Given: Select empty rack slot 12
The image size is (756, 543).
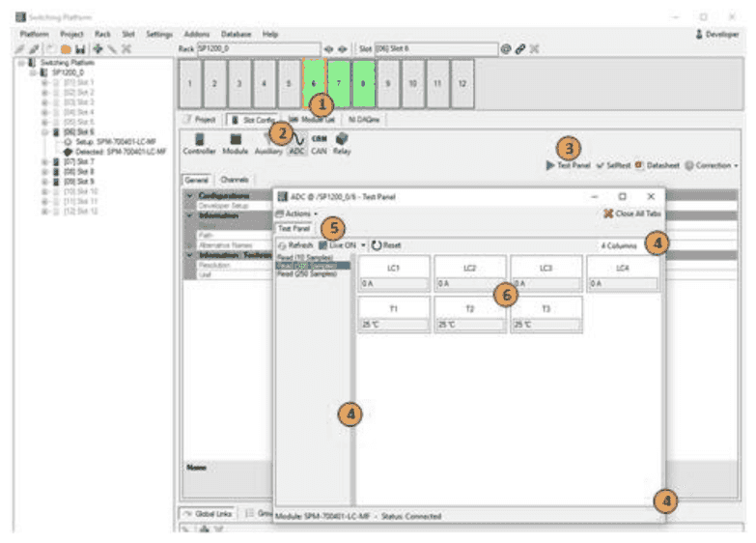Looking at the screenshot, I should (462, 83).
